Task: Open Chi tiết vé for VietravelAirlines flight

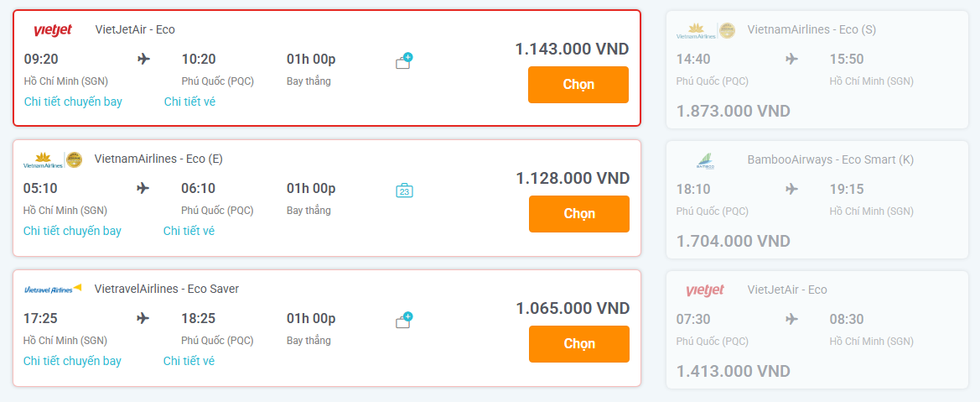Action: click(189, 361)
